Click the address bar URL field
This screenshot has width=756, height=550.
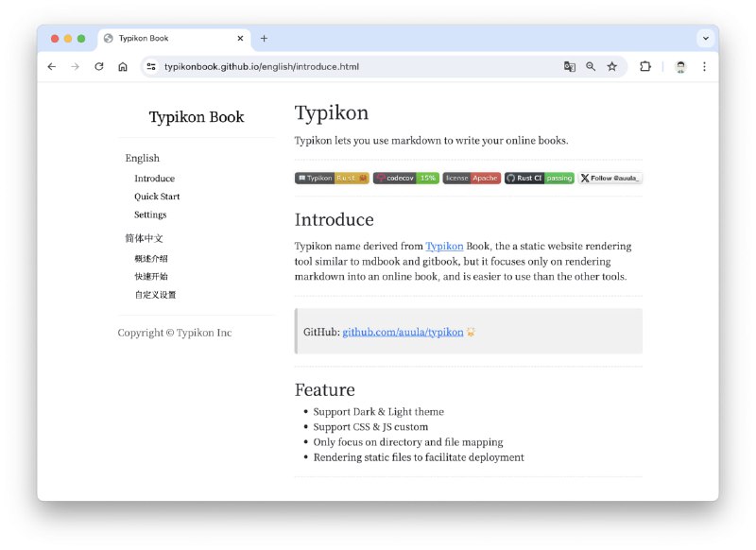click(x=359, y=67)
